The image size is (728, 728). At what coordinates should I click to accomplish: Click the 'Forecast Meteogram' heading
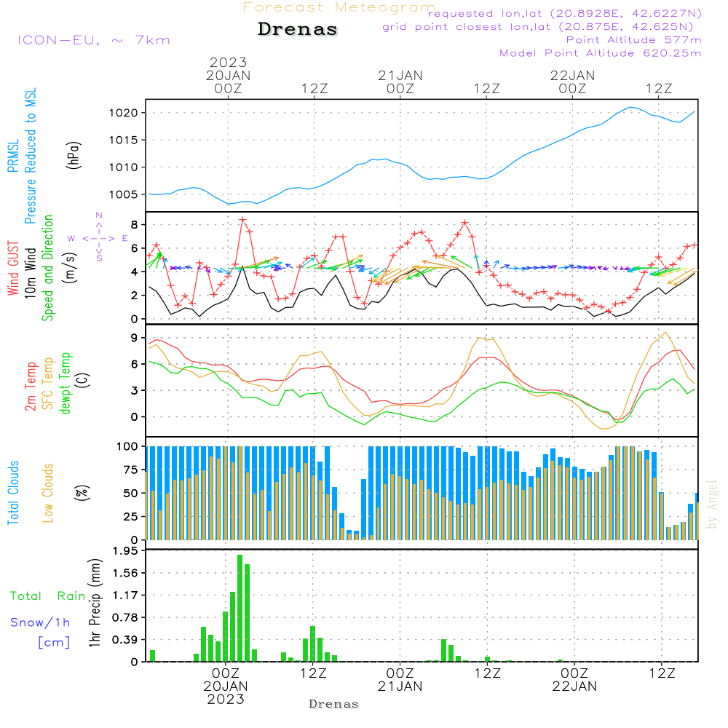(339, 7)
